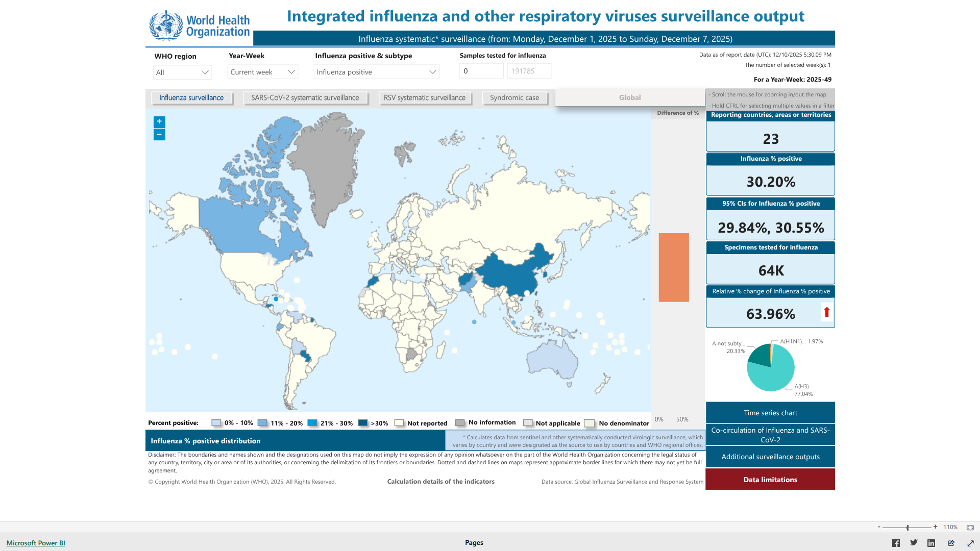Switch to RSV systematic surveillance tab

pos(424,97)
